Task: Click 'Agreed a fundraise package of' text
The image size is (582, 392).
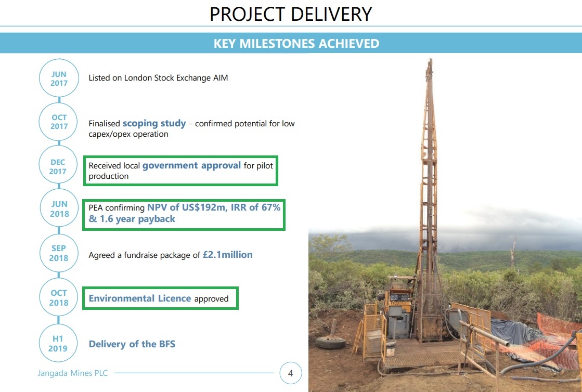Action: (145, 255)
